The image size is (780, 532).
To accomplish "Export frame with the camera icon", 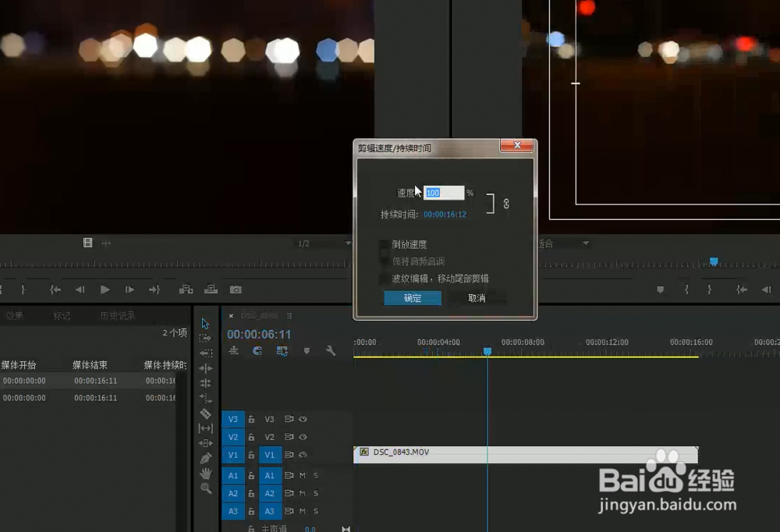I will [x=236, y=289].
